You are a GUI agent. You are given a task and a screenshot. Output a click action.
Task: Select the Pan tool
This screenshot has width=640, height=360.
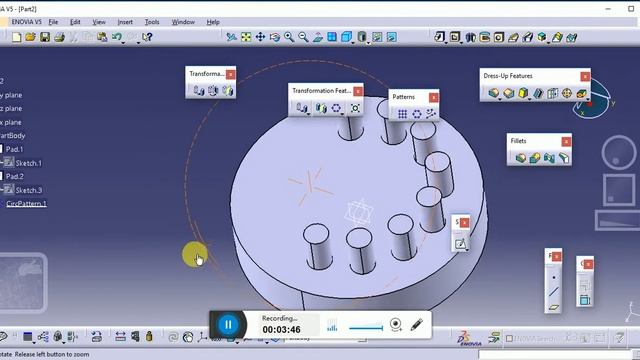(x=260, y=37)
